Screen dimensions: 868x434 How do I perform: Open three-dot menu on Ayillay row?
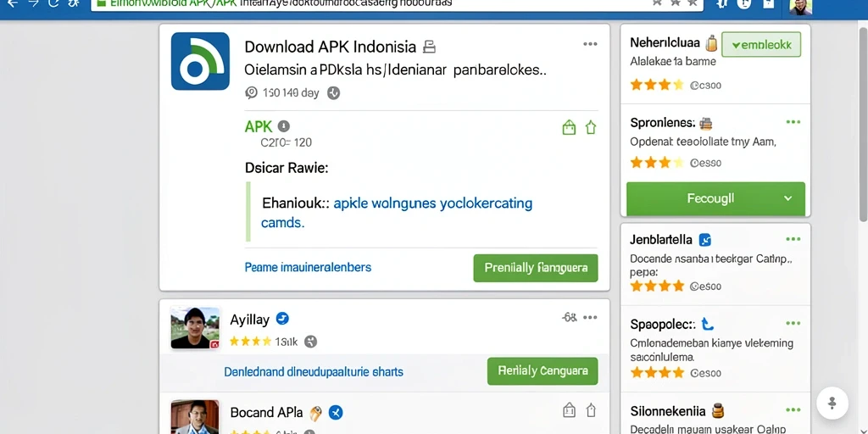(590, 317)
